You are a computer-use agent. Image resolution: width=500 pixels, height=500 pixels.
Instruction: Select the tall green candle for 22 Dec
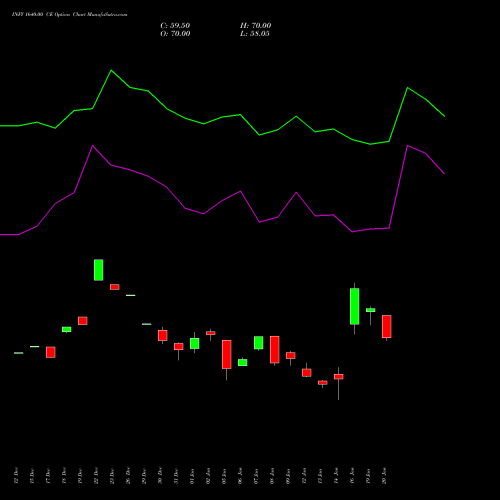[98, 270]
